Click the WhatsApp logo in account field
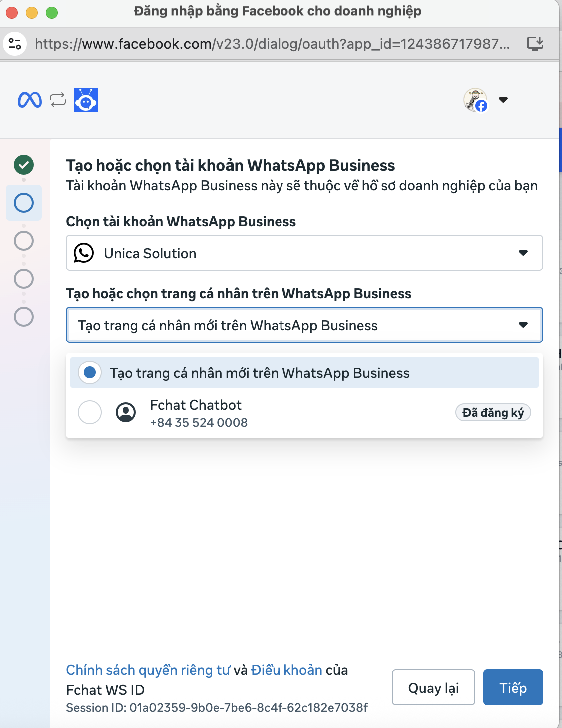562x728 pixels. click(x=84, y=253)
